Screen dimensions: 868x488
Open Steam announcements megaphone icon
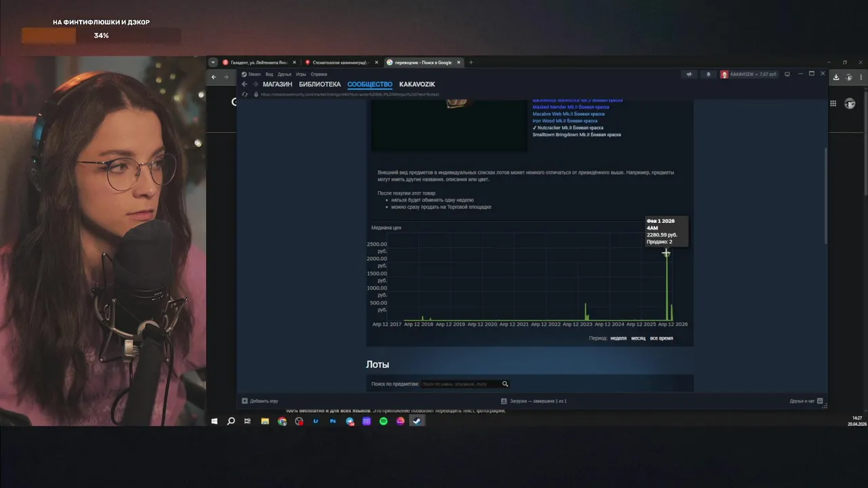[689, 74]
